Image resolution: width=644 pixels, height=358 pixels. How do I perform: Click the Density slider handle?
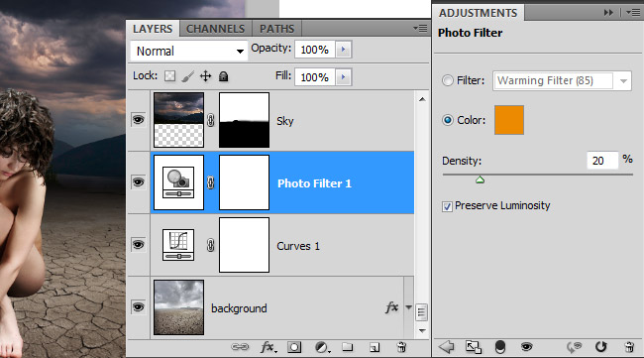pyautogui.click(x=480, y=179)
